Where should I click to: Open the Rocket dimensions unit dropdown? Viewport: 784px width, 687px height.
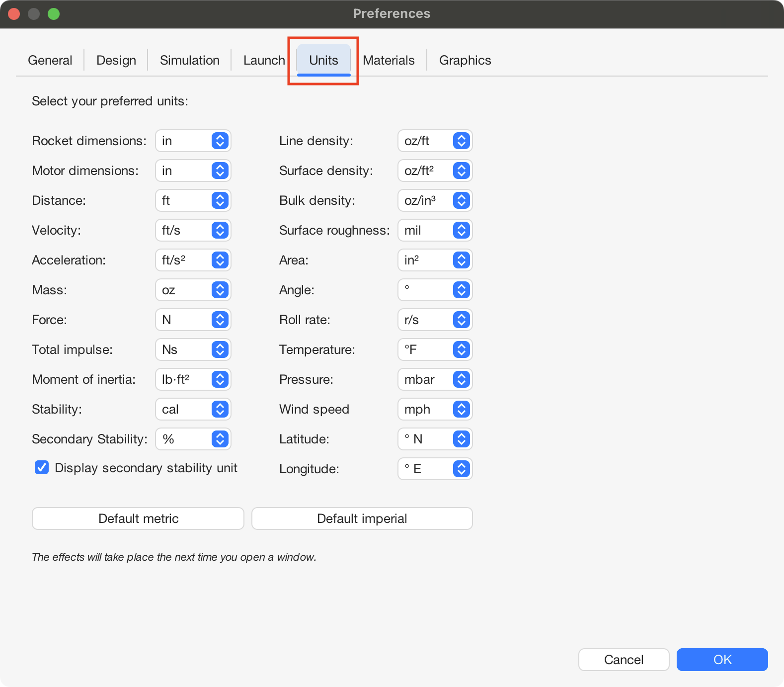coord(193,141)
